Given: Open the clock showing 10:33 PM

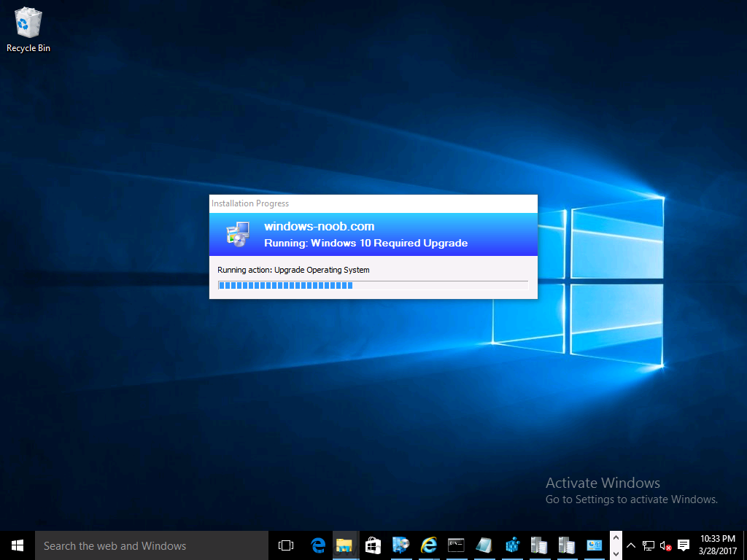Looking at the screenshot, I should click(x=718, y=545).
